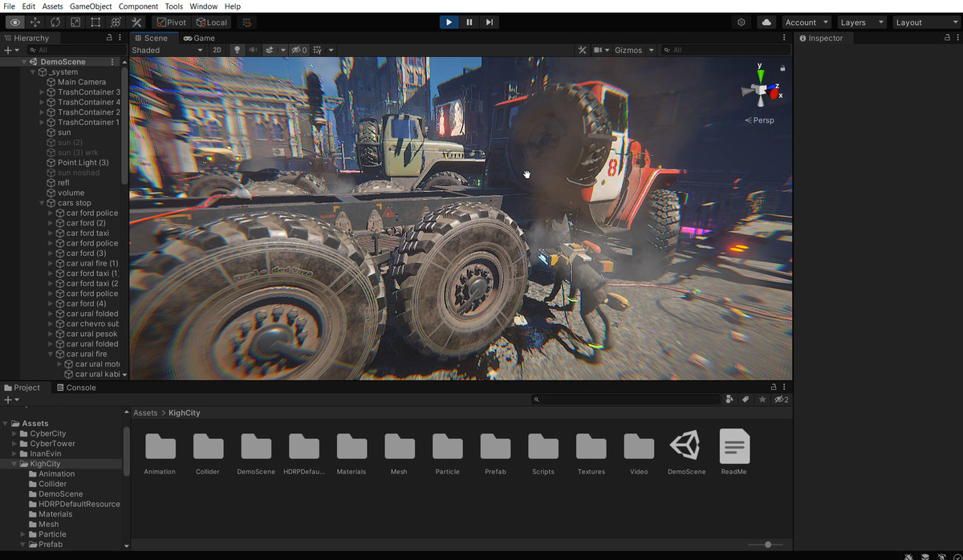Open the Component menu
Screen dimensions: 963x560
click(138, 6)
